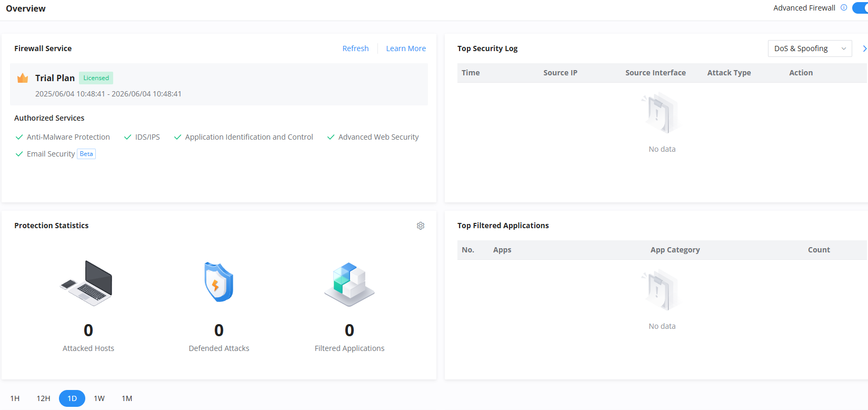Click the Overview page title

click(x=26, y=8)
